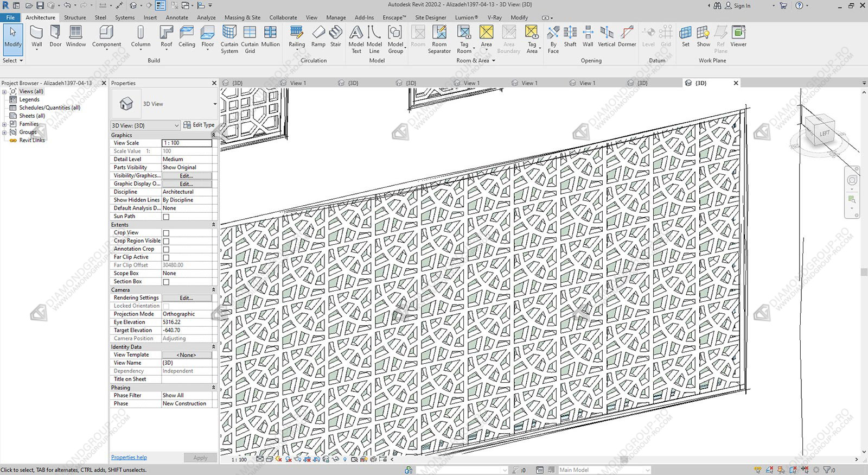Switch to the Annotate ribbon tab

[177, 17]
